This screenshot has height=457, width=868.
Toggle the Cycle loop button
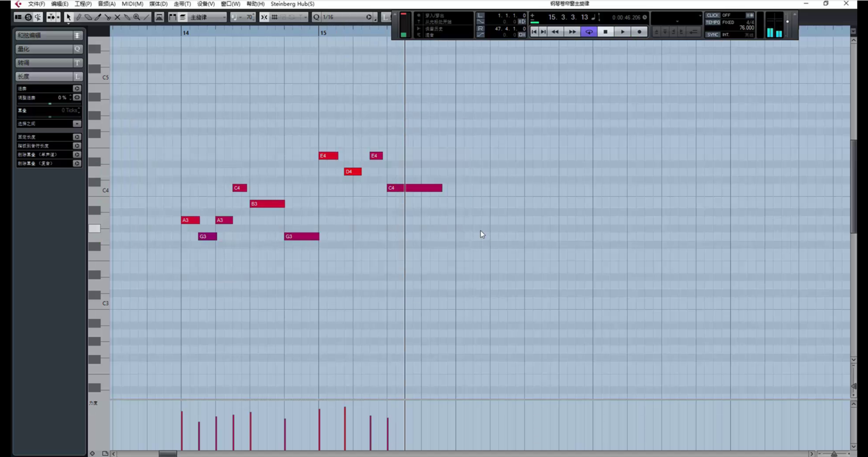tap(589, 32)
